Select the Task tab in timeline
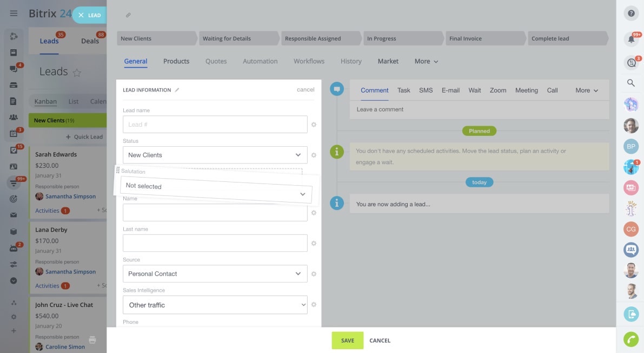The image size is (644, 353). 403,90
